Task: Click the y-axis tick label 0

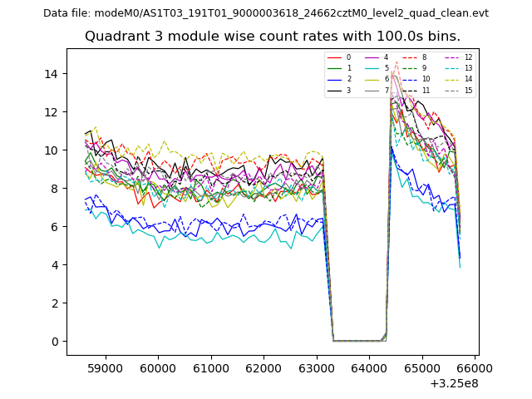Action: pos(54,342)
